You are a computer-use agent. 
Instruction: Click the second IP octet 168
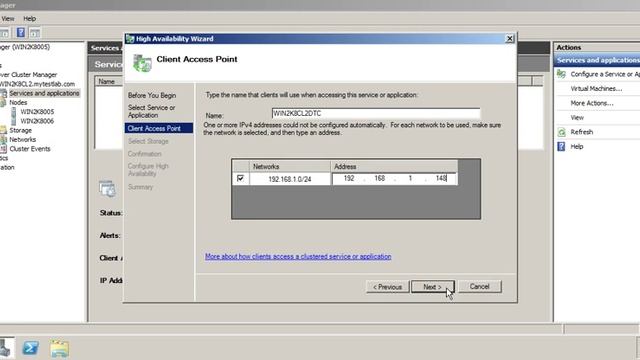tap(380, 178)
